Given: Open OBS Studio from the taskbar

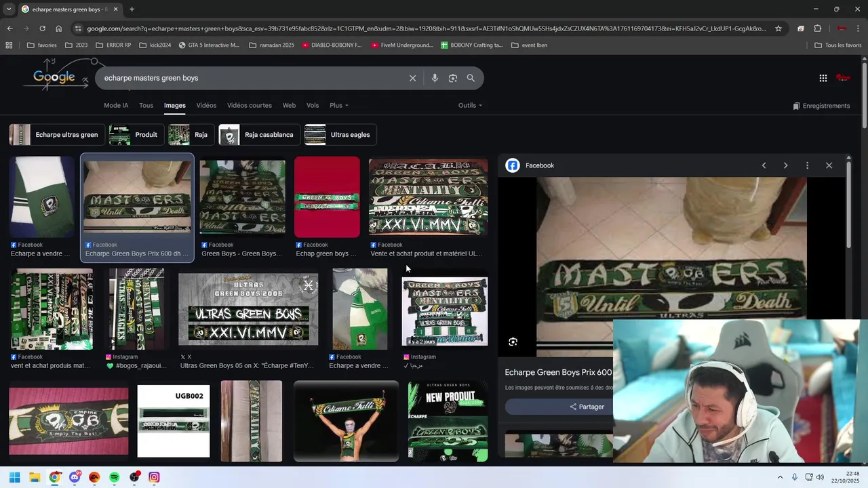Looking at the screenshot, I should [134, 477].
